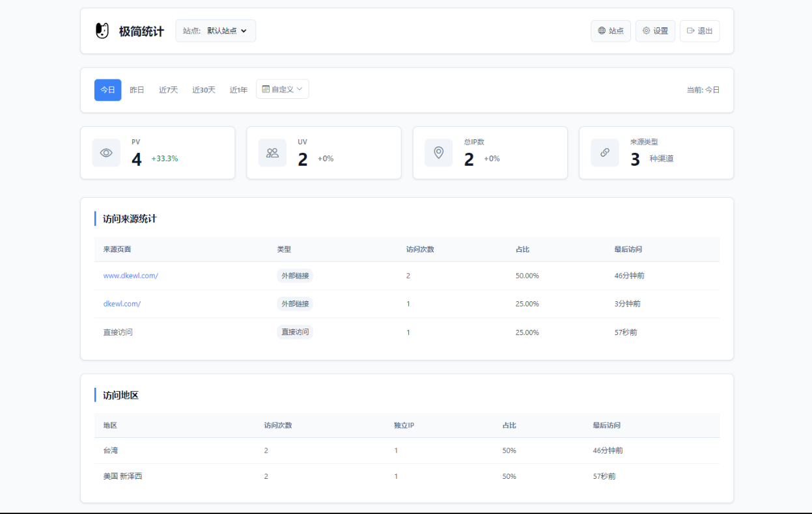This screenshot has height=514, width=812.
Task: Switch to the 近1年 tab
Action: 238,90
